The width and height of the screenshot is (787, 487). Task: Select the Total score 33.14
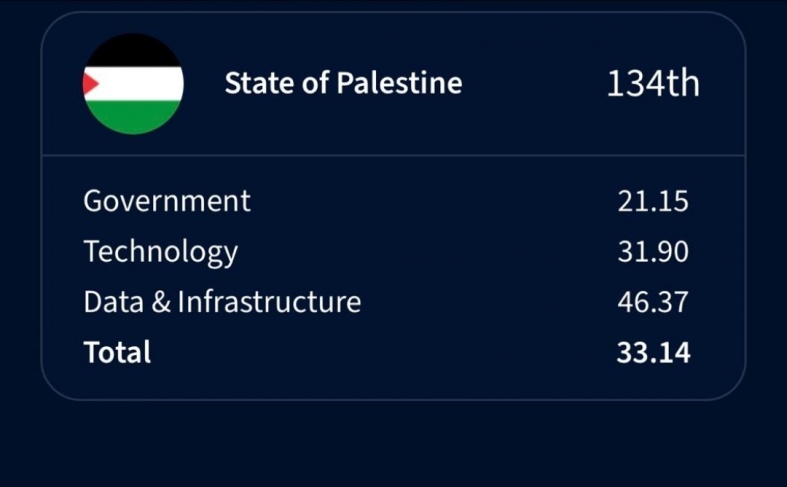pyautogui.click(x=653, y=352)
